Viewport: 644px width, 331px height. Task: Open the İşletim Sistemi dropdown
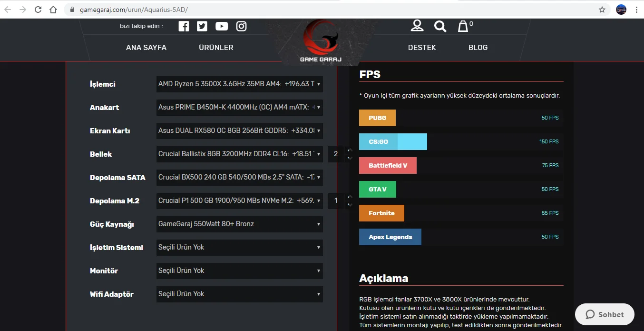(x=240, y=247)
